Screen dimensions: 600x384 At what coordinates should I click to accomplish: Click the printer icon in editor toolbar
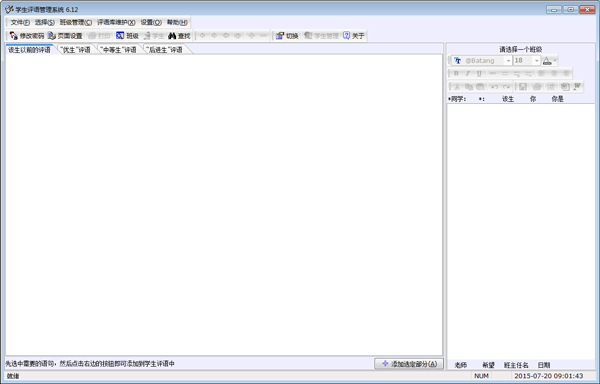(537, 87)
